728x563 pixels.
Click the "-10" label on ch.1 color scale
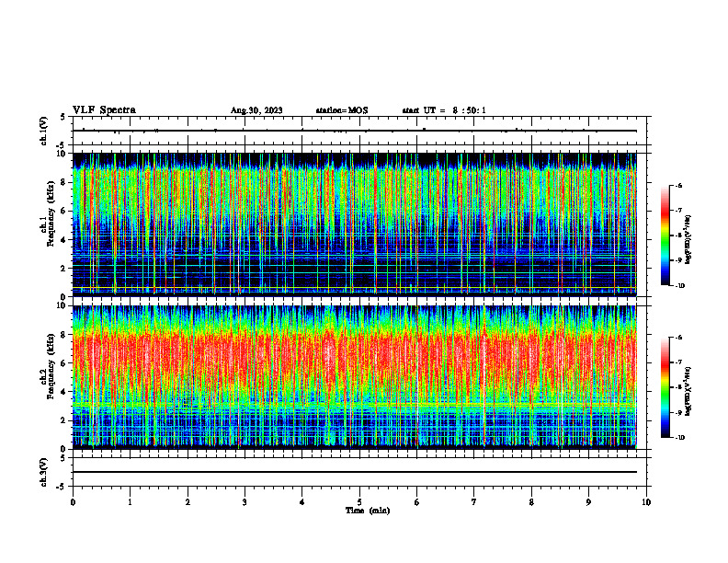(x=679, y=286)
